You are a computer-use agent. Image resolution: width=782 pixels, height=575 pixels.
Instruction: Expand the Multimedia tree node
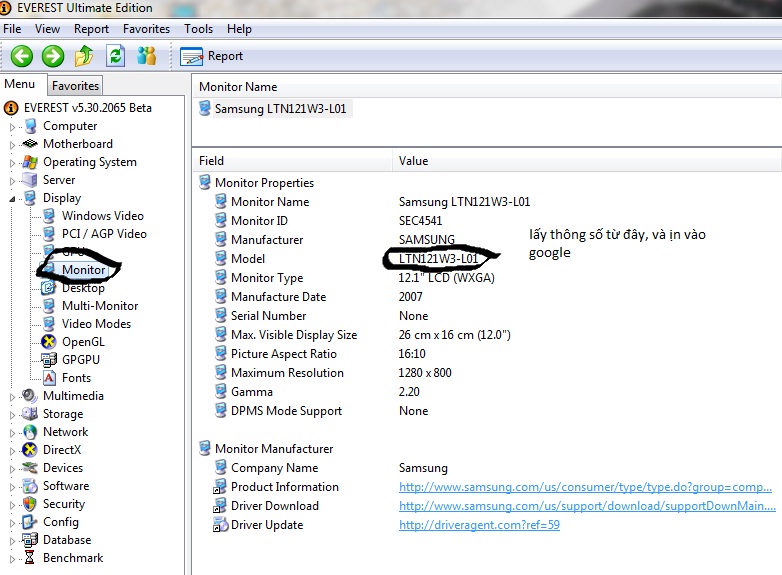click(x=13, y=397)
